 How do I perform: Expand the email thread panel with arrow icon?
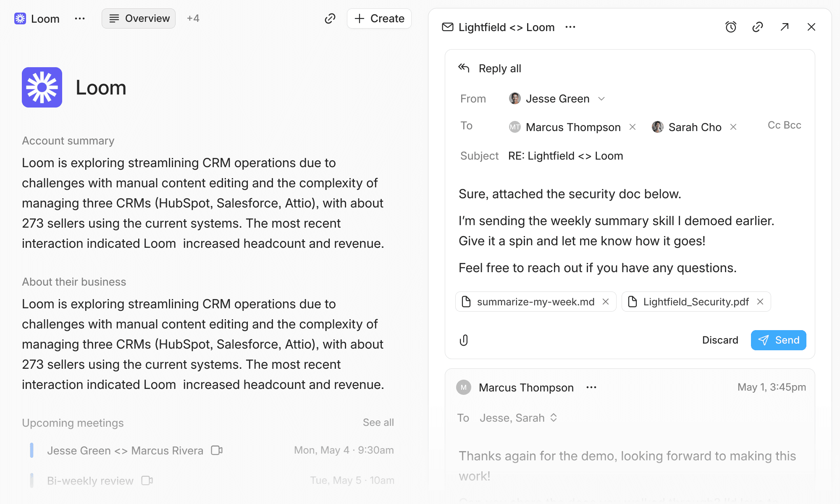785,27
